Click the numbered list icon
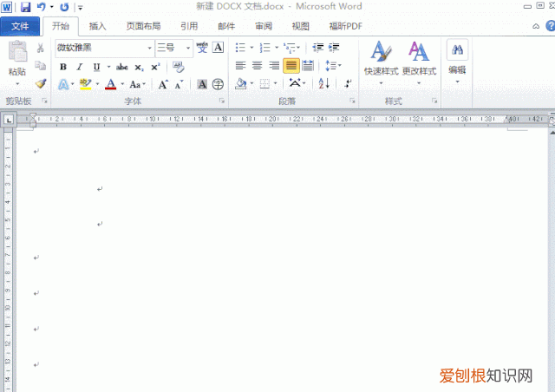Screen dimensions: 555x392 [x=264, y=48]
